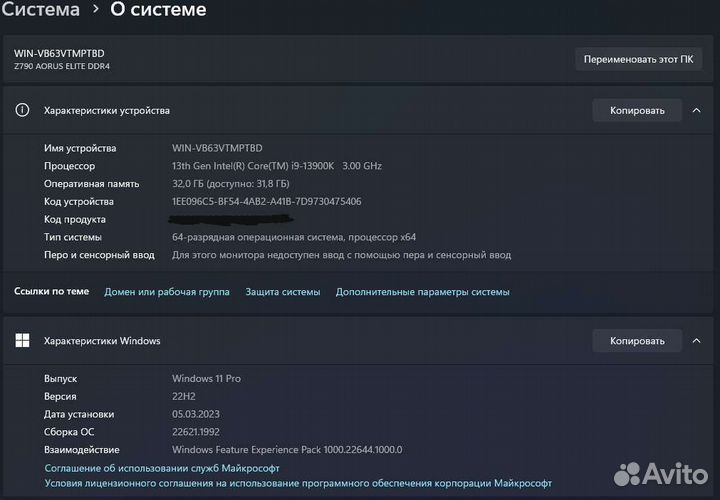Select the version value 22H2
Image resolution: width=720 pixels, height=500 pixels.
pos(184,397)
